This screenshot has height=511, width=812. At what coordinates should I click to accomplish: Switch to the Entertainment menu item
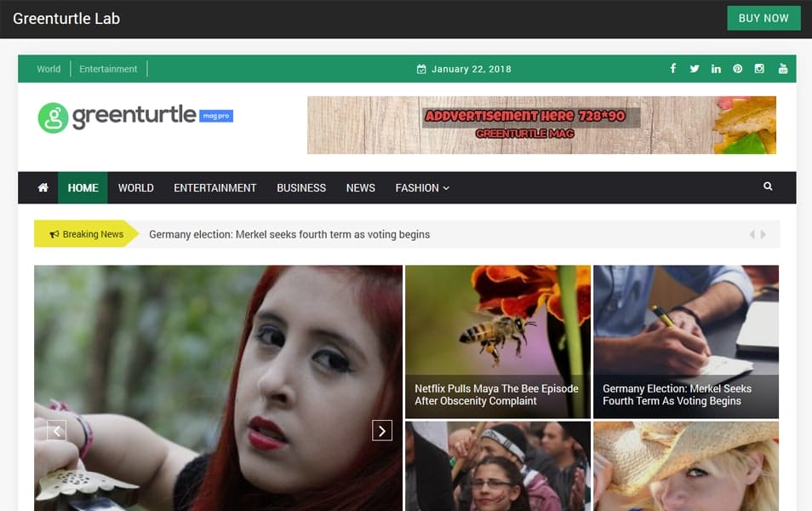[214, 187]
